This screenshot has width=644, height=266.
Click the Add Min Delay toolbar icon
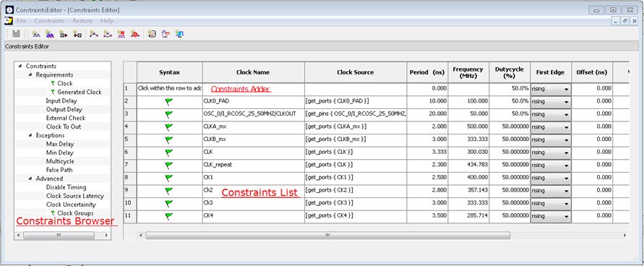click(108, 34)
